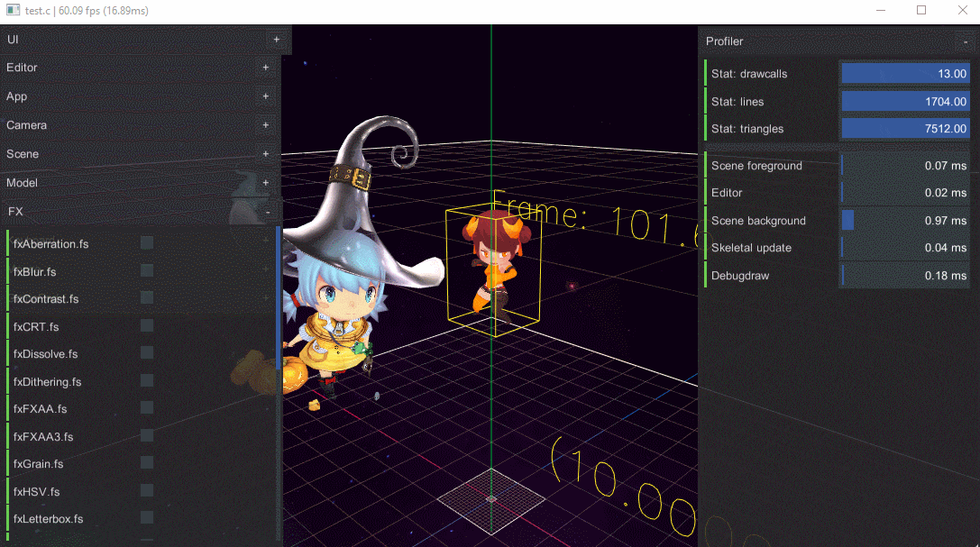Screen dimensions: 980x547
Task: Open the Camera panel header
Action: 135,125
